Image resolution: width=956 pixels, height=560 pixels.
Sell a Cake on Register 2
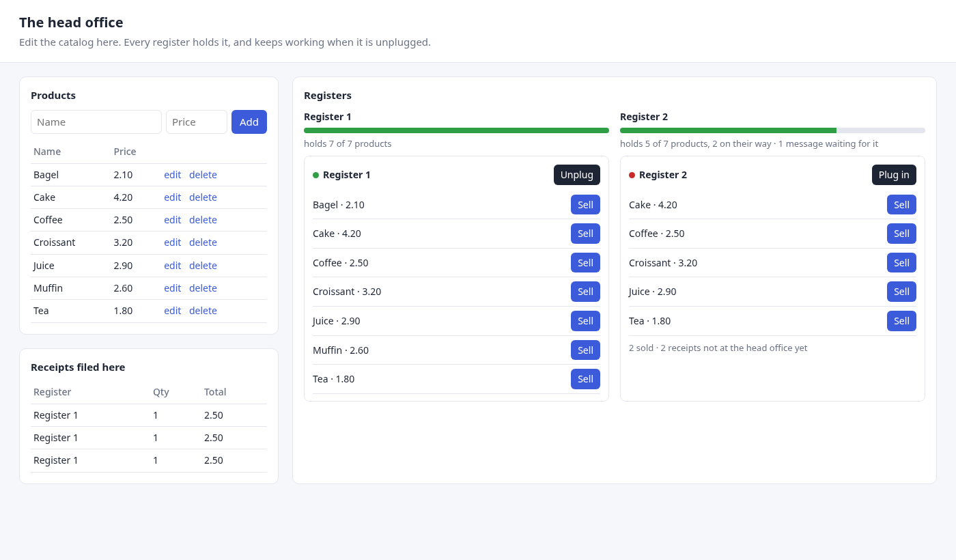(x=901, y=205)
